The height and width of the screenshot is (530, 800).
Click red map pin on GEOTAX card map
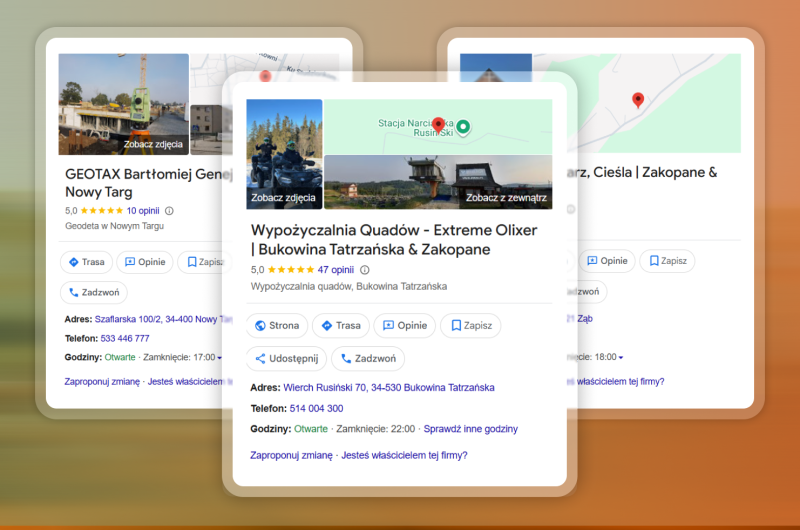coord(265,76)
